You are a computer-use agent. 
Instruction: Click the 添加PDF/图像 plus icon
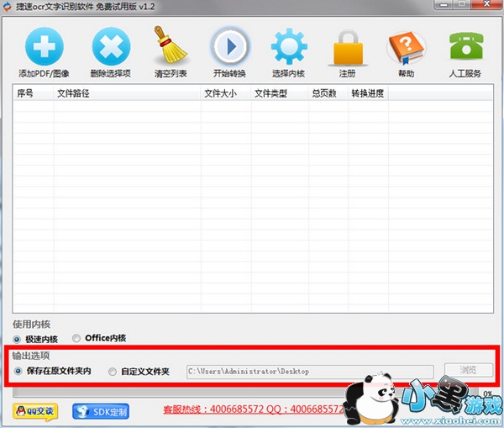(44, 46)
